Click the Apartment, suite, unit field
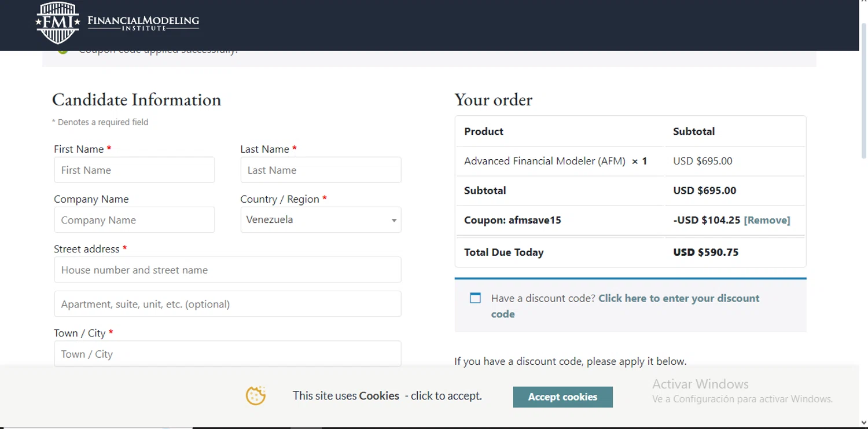Image resolution: width=868 pixels, height=429 pixels. coord(227,304)
